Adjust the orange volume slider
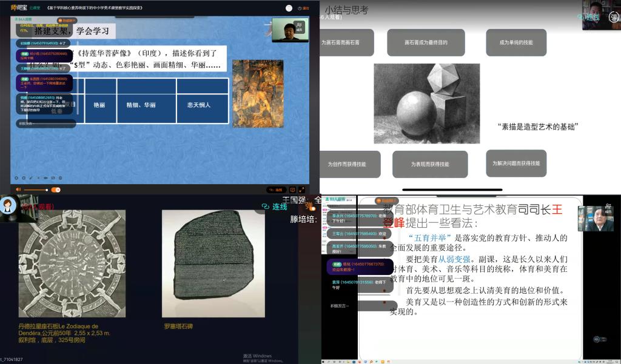This screenshot has width=621, height=364. click(x=36, y=190)
